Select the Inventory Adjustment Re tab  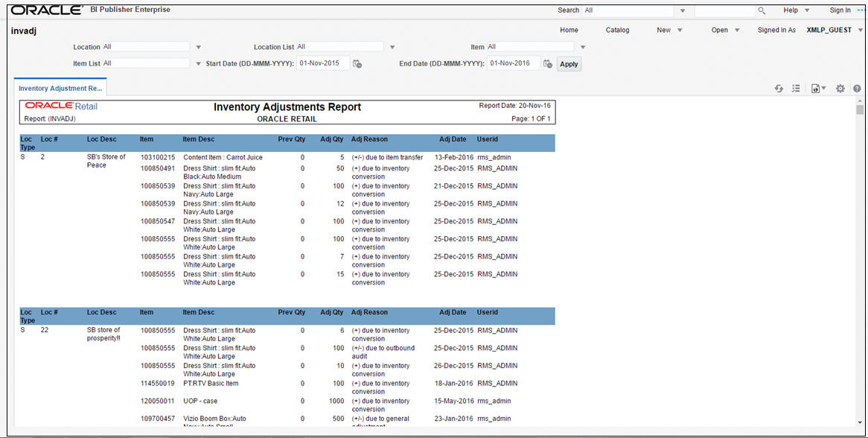click(60, 88)
